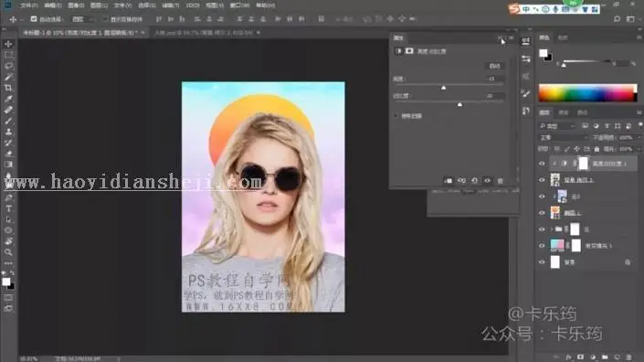Screen dimensions: 644x362
Task: Hide the fourth layer with the portrait thumbnail
Action: (x=542, y=213)
